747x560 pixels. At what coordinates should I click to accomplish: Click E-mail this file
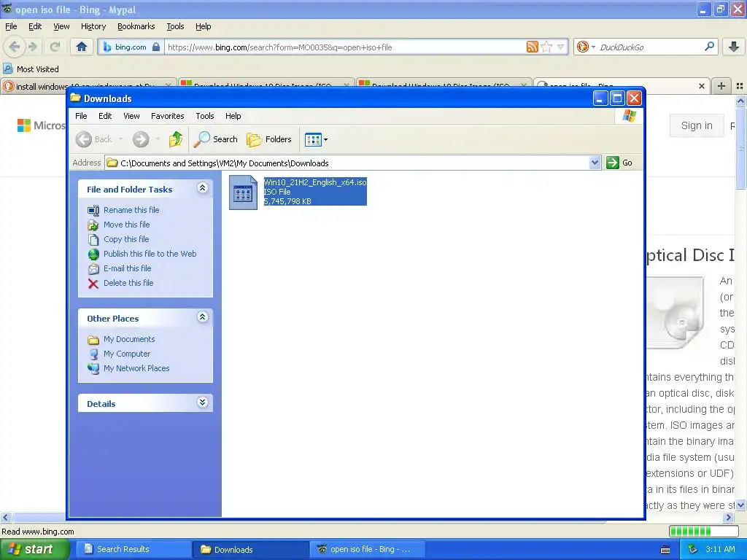pos(127,268)
